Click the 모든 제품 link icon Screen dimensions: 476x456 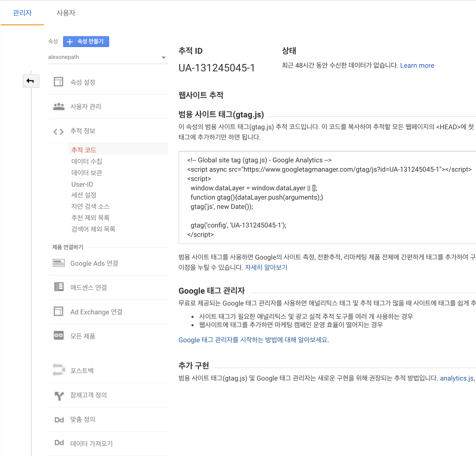pos(59,335)
